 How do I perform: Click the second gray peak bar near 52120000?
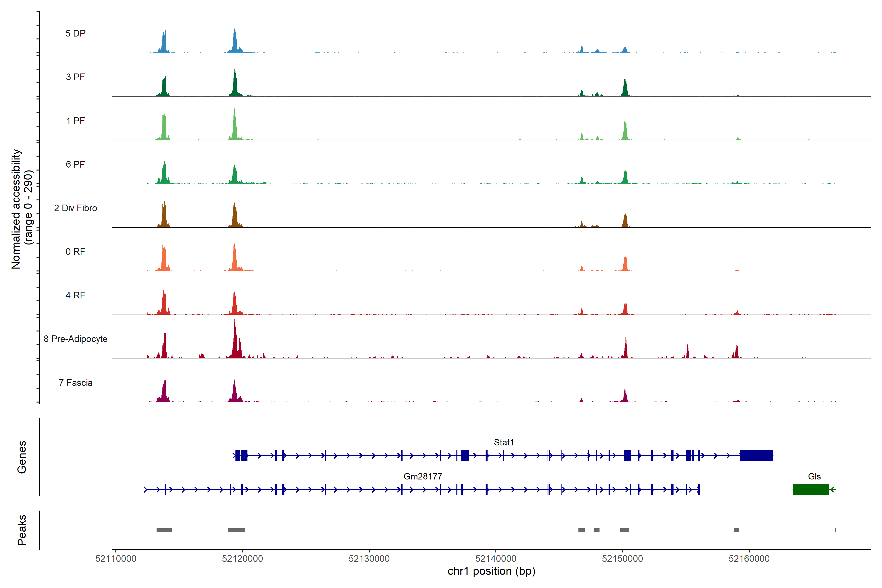pos(236,530)
